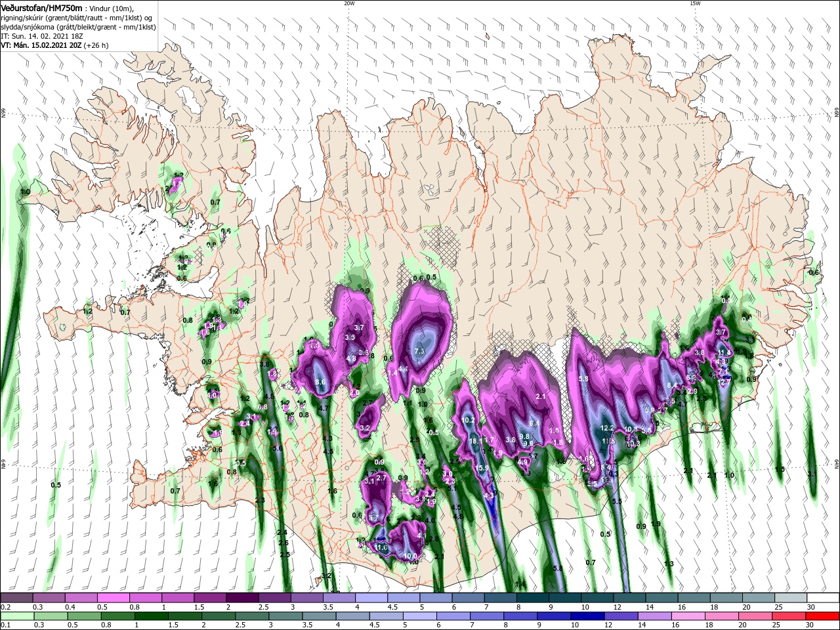Click the 8.4 precipitation value on map
This screenshot has width=840, height=630.
coord(672,385)
